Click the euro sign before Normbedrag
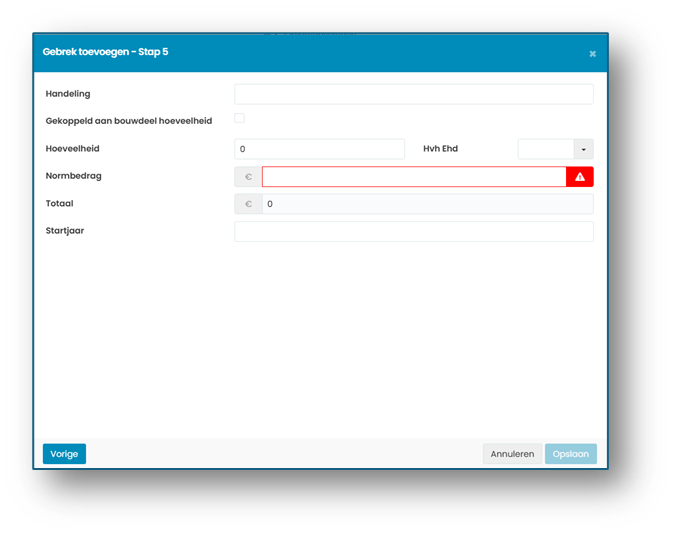 coord(248,176)
